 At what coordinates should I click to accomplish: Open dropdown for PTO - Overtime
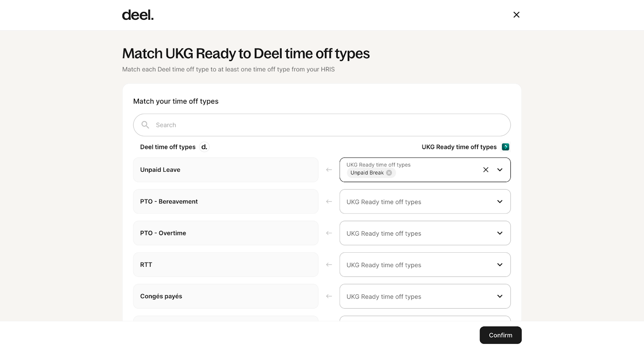pos(425,233)
